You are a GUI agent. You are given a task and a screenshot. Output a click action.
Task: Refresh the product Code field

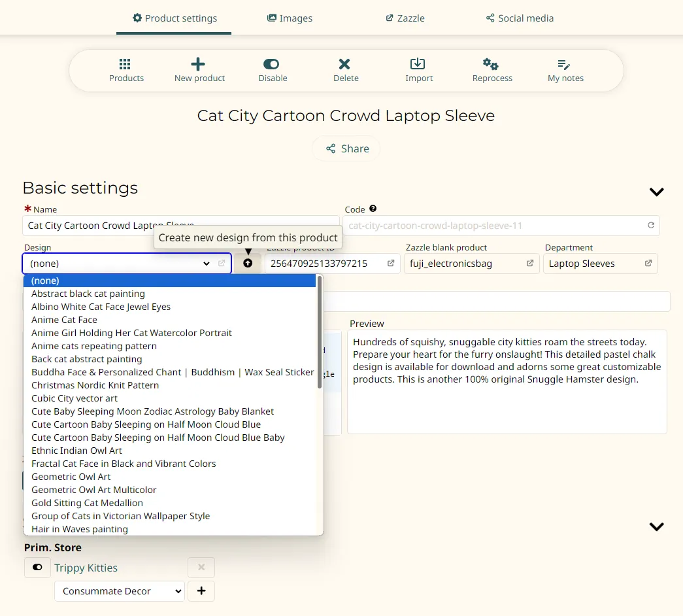coord(651,226)
